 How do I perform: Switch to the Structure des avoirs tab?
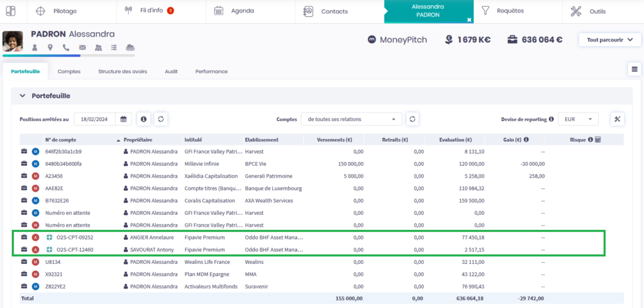123,71
